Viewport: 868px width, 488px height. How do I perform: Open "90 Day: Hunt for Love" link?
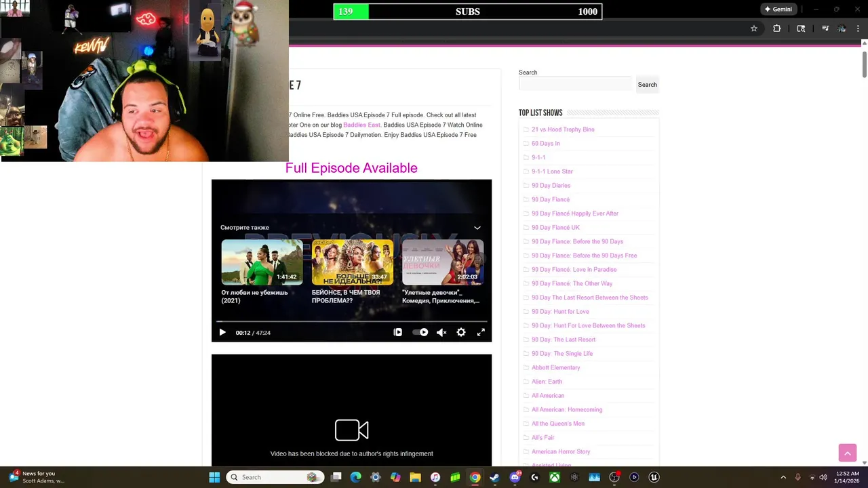tap(560, 312)
